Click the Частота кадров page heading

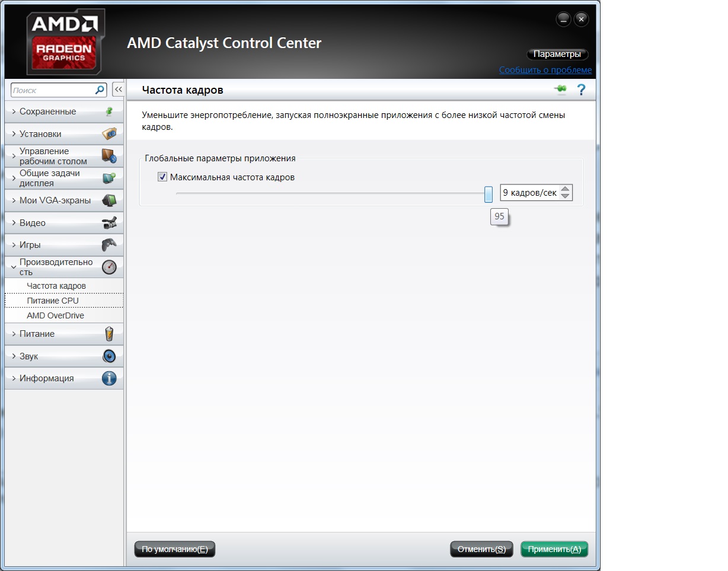[x=183, y=90]
